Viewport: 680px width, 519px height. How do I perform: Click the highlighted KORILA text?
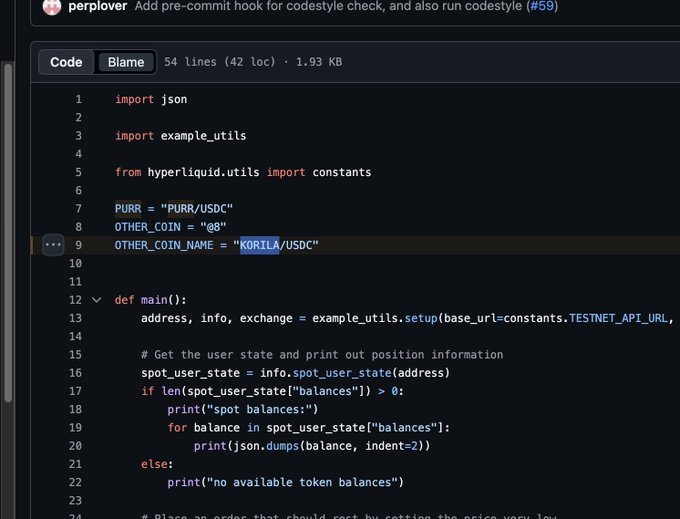260,245
